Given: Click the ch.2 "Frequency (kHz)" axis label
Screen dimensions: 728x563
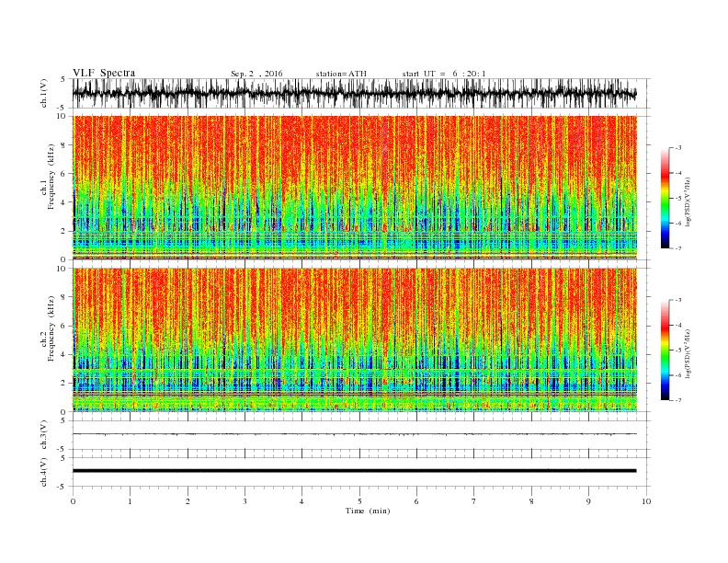Looking at the screenshot, I should click(x=51, y=328).
